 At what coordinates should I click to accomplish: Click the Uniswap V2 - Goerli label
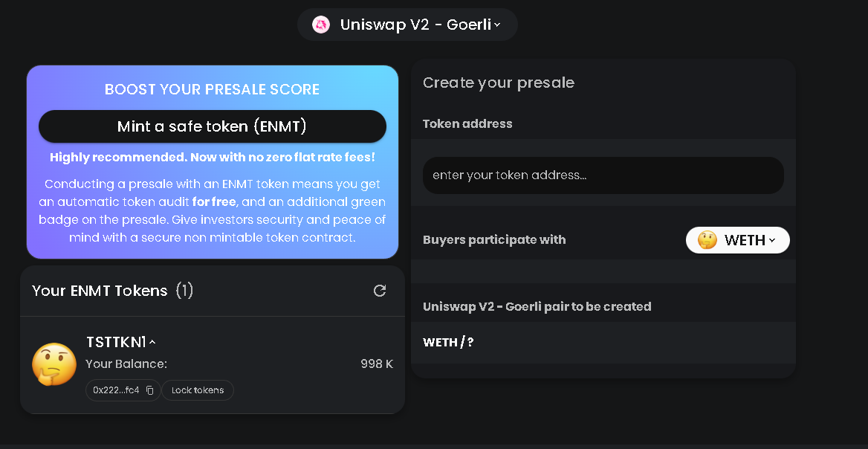click(415, 25)
